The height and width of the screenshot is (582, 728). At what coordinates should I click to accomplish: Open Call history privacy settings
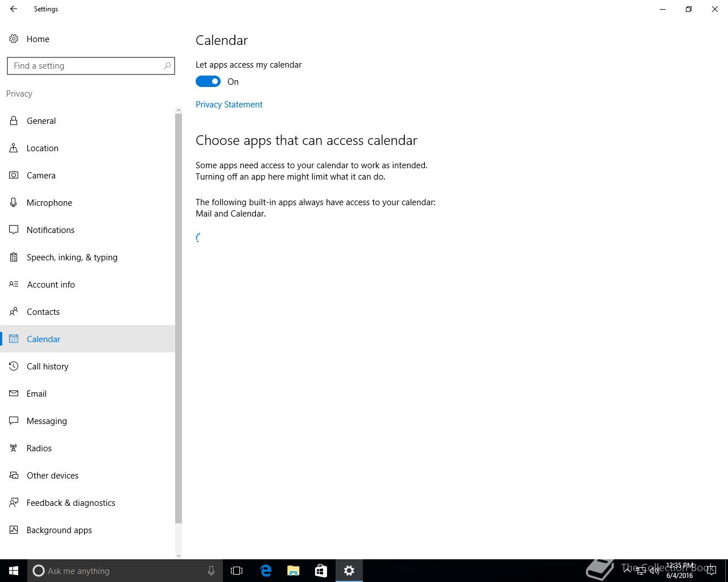click(x=88, y=366)
